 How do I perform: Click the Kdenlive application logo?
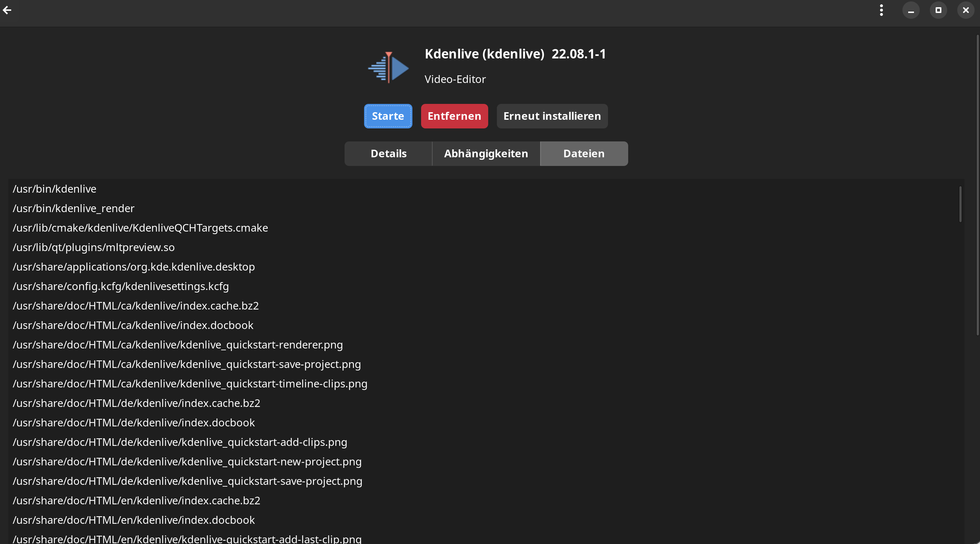(388, 68)
